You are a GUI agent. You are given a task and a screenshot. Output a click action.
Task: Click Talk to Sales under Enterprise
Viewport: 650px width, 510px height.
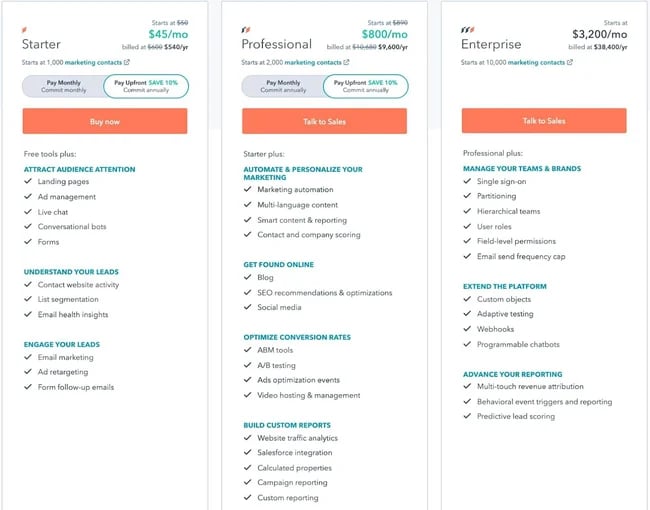click(544, 121)
